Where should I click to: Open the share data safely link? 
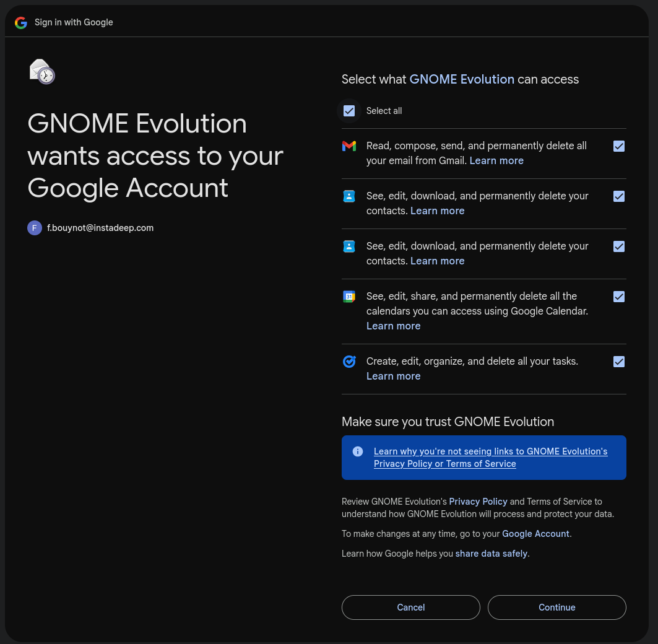[491, 554]
